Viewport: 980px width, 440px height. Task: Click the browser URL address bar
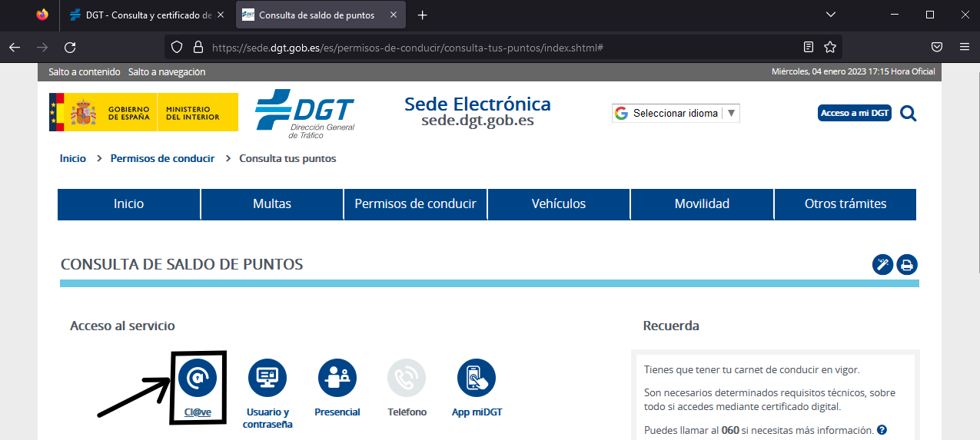492,47
